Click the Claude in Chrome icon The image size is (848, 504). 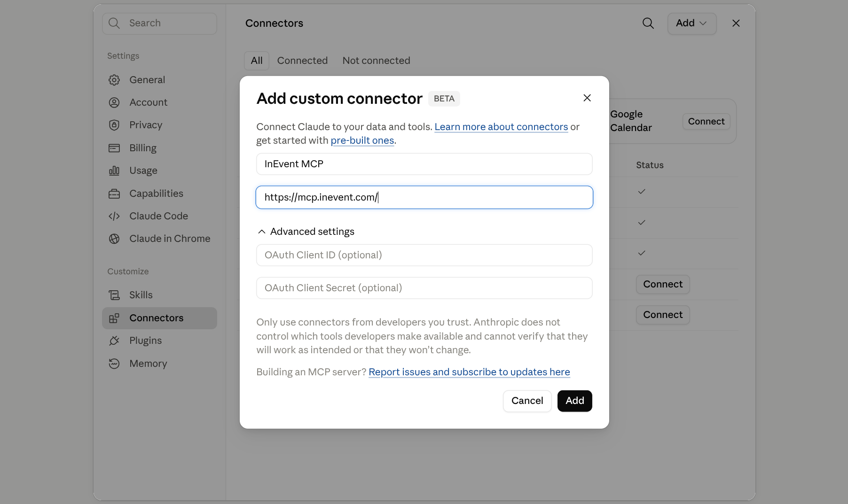coord(114,239)
